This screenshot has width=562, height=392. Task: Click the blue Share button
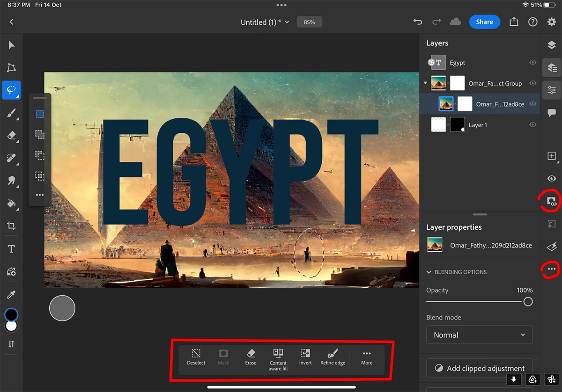coord(484,22)
